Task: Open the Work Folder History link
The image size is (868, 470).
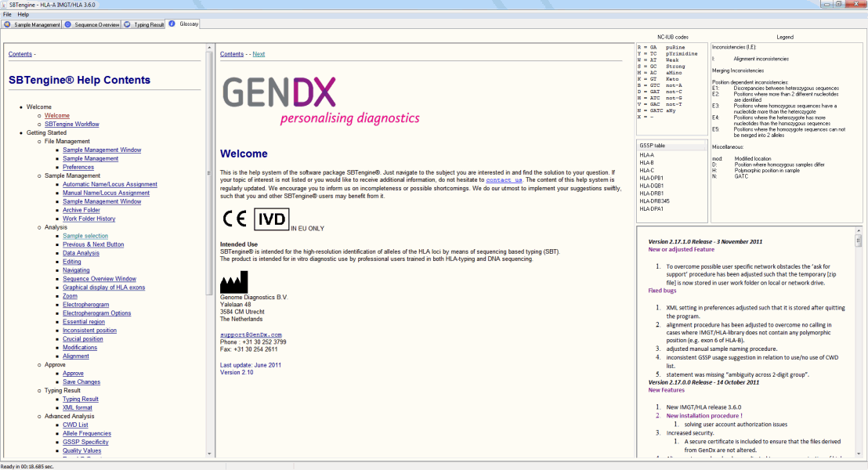Action: click(89, 219)
